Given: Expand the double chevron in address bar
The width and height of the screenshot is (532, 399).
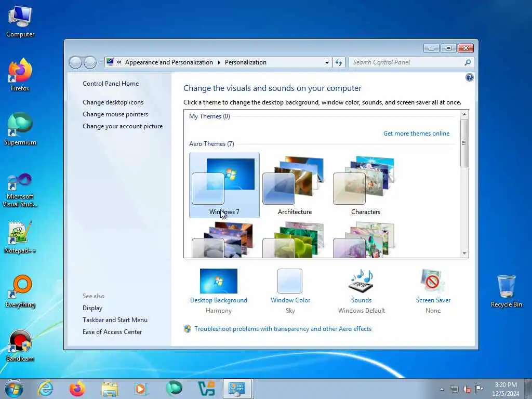Looking at the screenshot, I should coord(119,62).
